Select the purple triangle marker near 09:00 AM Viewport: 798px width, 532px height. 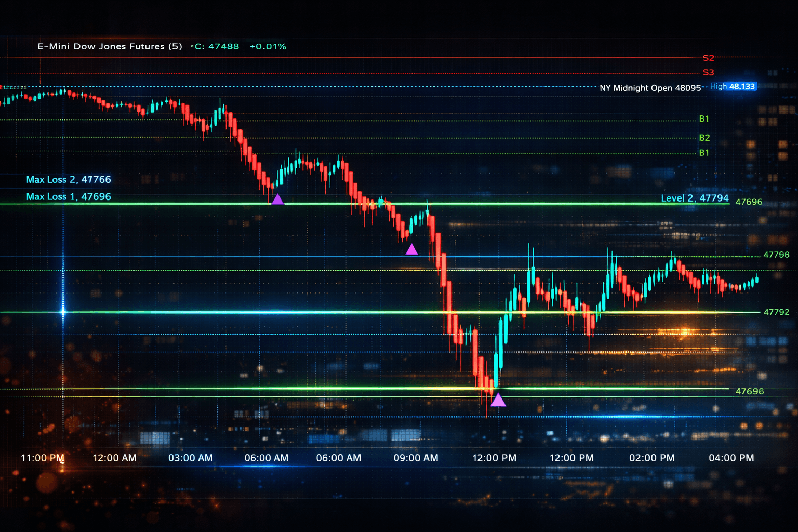click(x=412, y=249)
